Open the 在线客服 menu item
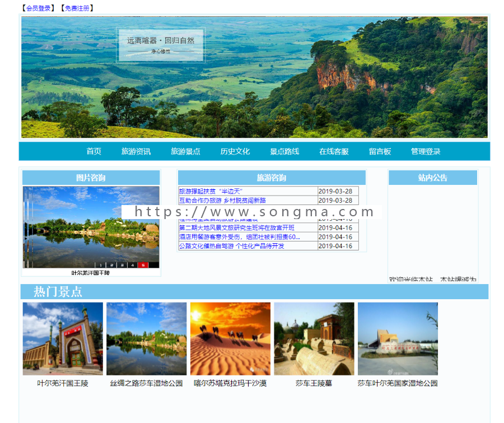 coord(334,151)
